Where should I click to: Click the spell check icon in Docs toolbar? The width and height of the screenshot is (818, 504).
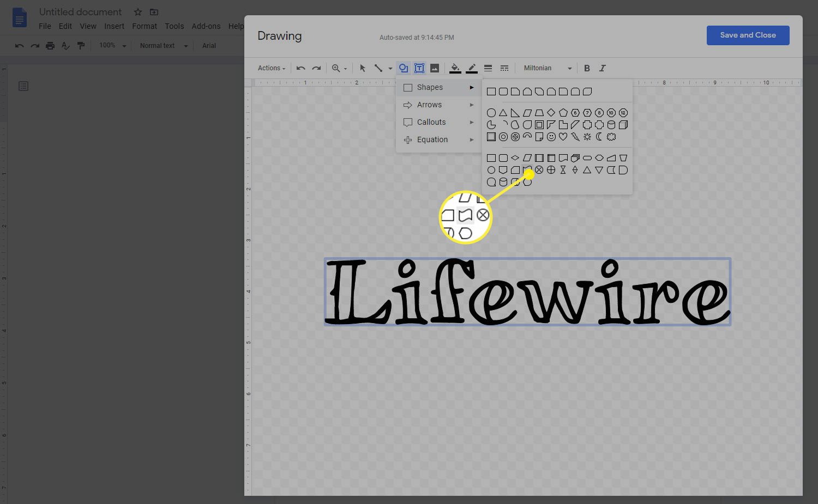[x=65, y=46]
